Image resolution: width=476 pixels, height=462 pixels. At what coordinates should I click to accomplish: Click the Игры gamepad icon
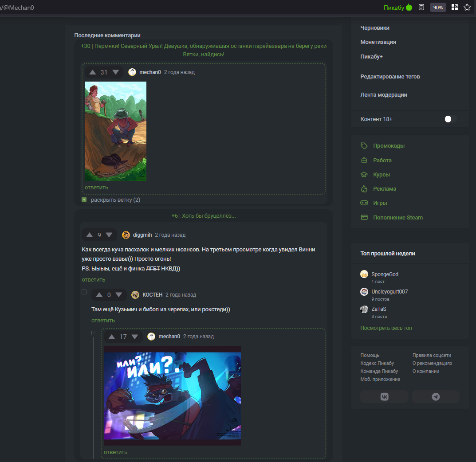pyautogui.click(x=364, y=203)
